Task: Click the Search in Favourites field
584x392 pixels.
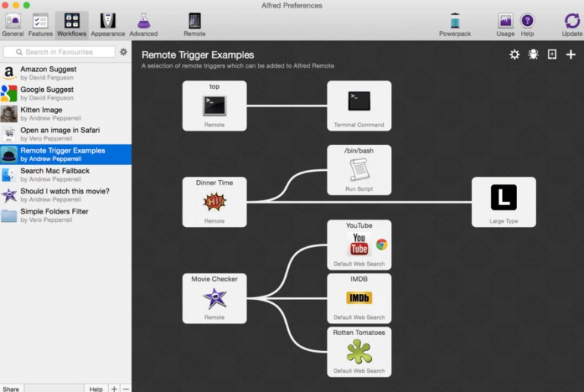Action: coord(59,52)
